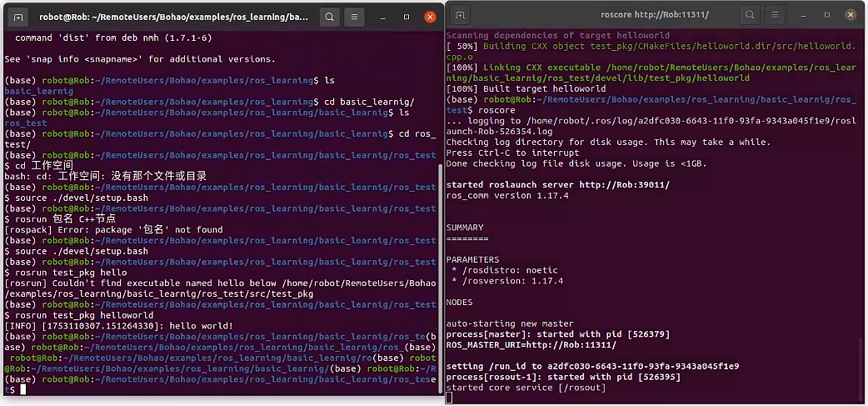868x406 pixels.
Task: Click search icon in left terminal window
Action: (329, 18)
